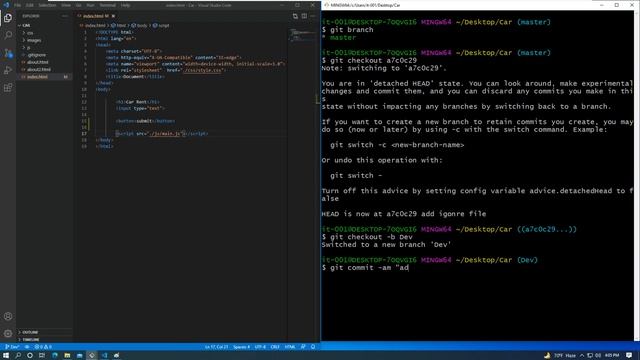Image resolution: width=640 pixels, height=360 pixels.
Task: Open the .gitignore file in Explorer
Action: pyautogui.click(x=44, y=55)
